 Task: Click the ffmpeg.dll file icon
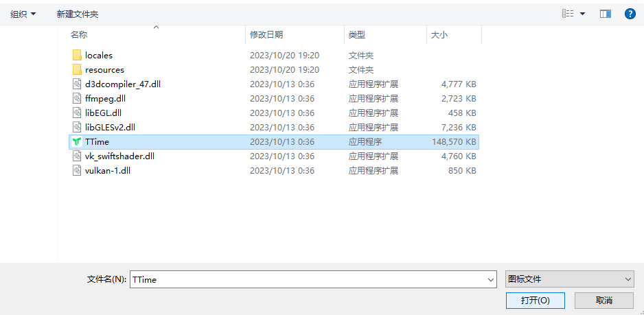(x=77, y=99)
